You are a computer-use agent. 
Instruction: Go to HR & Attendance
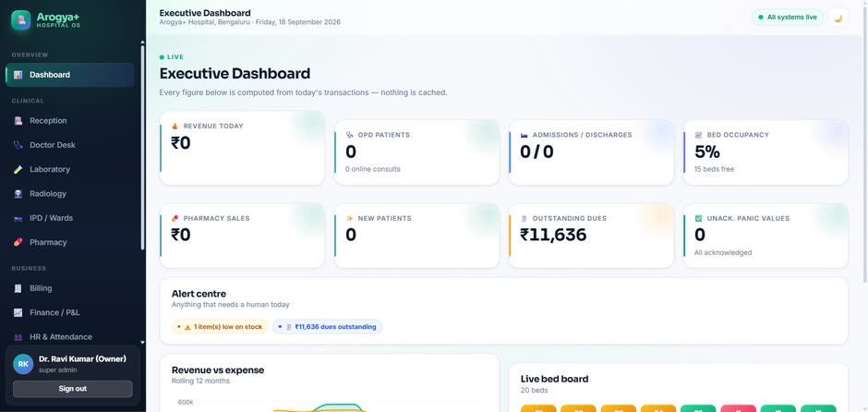point(70,336)
